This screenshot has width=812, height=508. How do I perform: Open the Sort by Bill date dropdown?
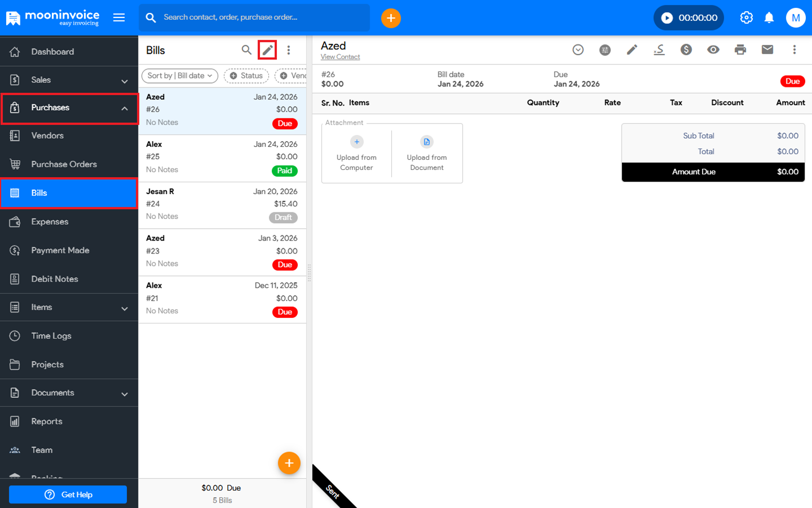pos(179,76)
